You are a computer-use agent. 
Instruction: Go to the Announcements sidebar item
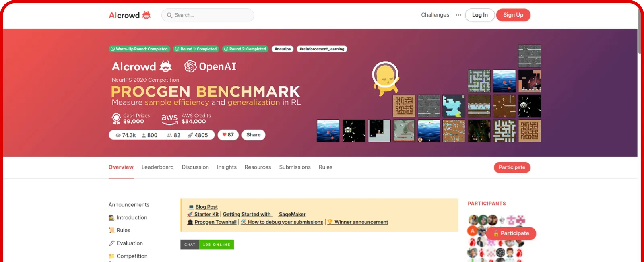129,205
